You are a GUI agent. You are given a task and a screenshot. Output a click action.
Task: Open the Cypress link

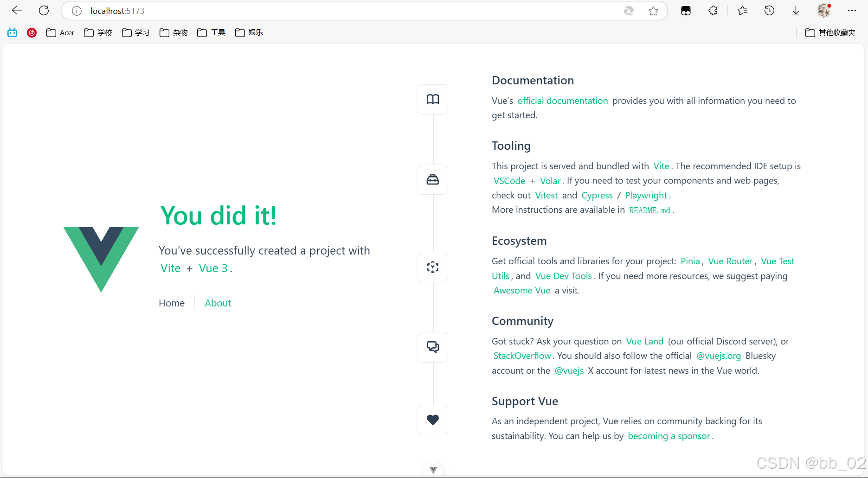pyautogui.click(x=597, y=196)
